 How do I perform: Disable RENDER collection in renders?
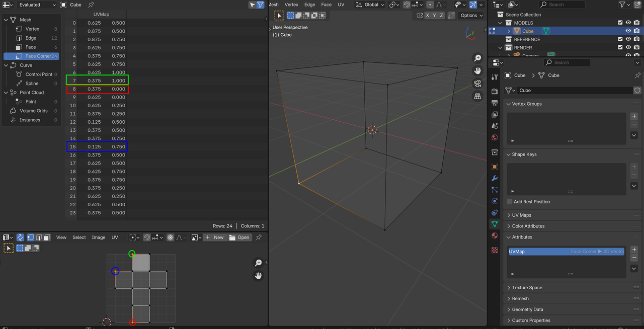click(x=636, y=47)
